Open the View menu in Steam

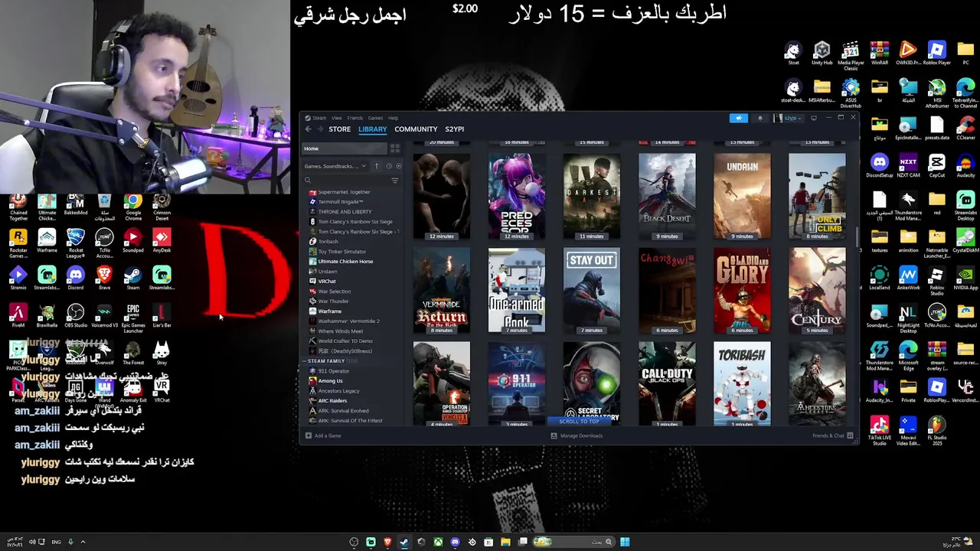(x=337, y=118)
